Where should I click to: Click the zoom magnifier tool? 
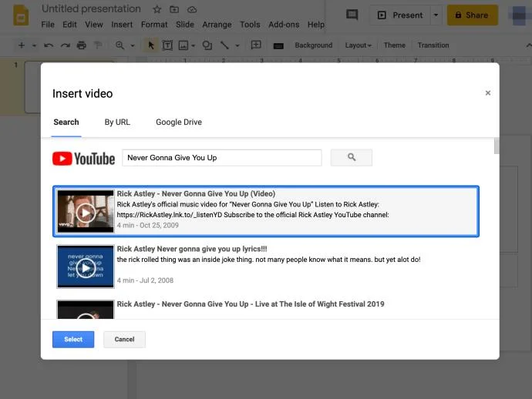tap(120, 45)
